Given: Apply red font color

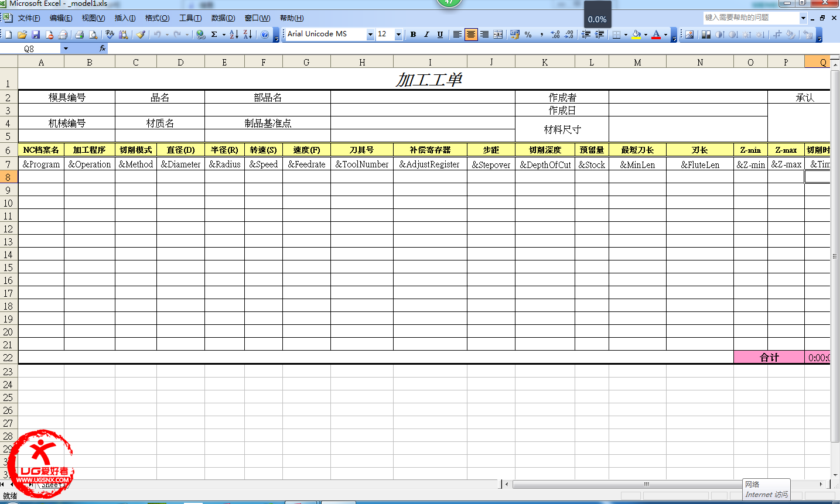Looking at the screenshot, I should 656,35.
